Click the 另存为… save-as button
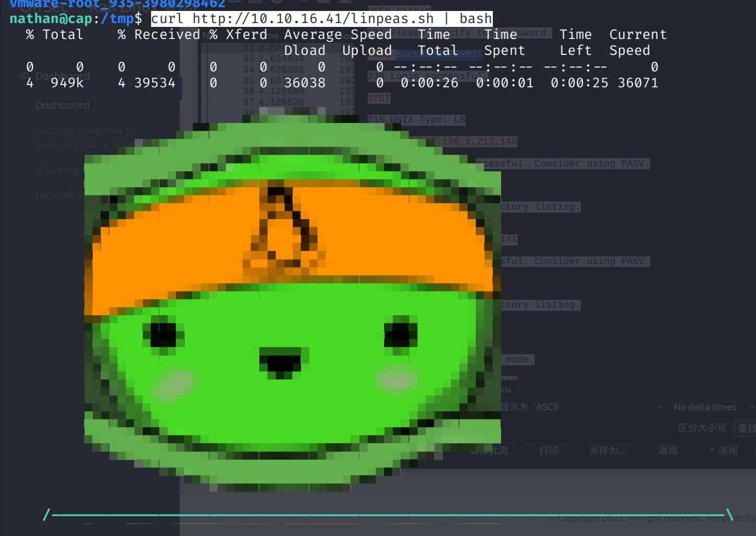The width and height of the screenshot is (756, 536). pos(608,450)
